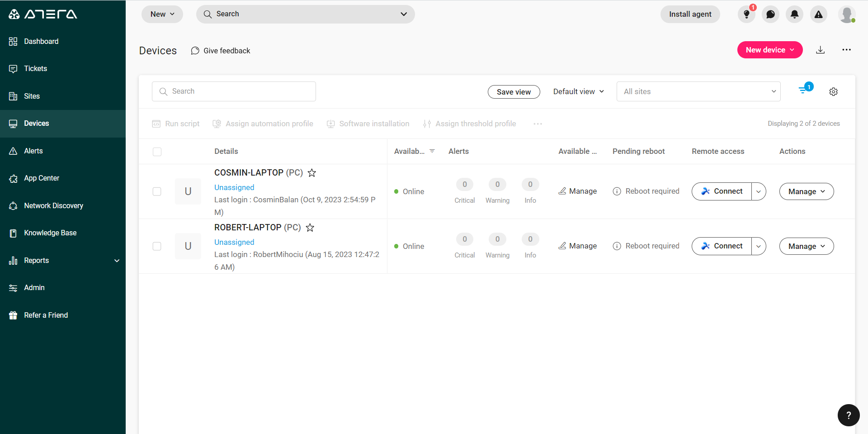Toggle the select-all devices checkbox
868x434 pixels.
point(157,152)
